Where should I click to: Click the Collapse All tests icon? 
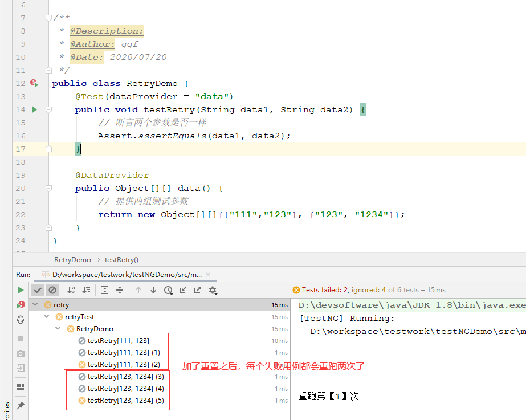click(120, 290)
